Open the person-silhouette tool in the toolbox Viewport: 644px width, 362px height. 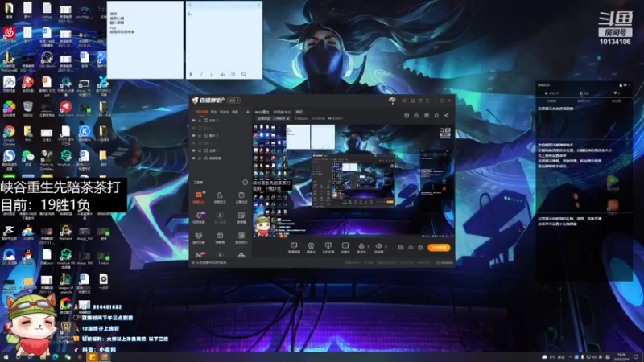point(220,197)
